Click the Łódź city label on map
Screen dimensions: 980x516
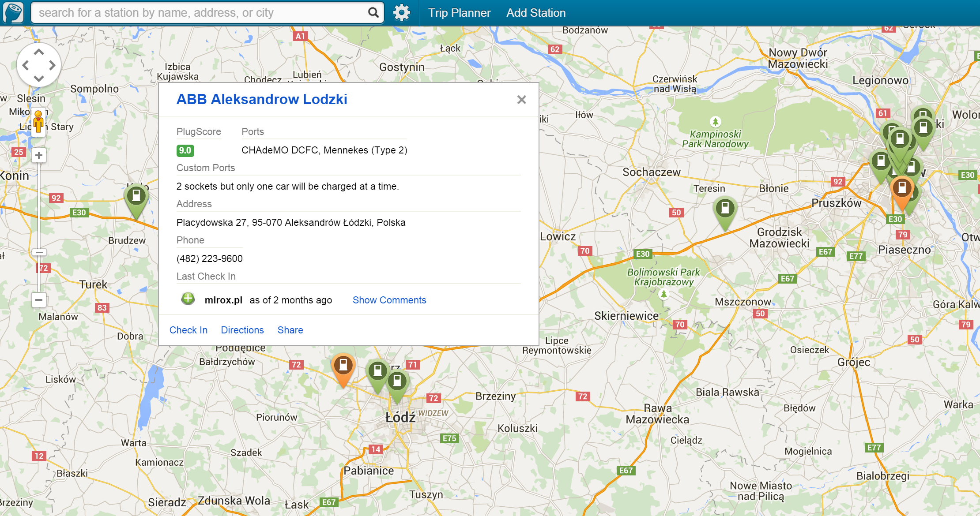(x=400, y=417)
